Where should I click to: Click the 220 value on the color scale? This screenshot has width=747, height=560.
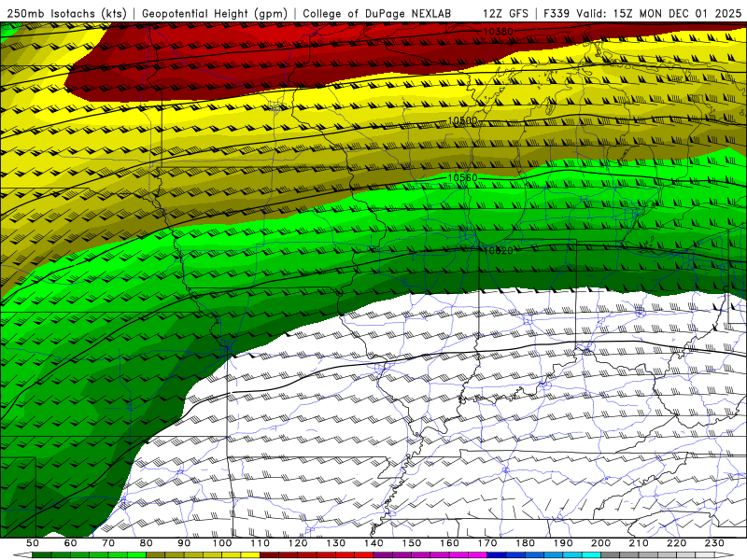(x=676, y=543)
